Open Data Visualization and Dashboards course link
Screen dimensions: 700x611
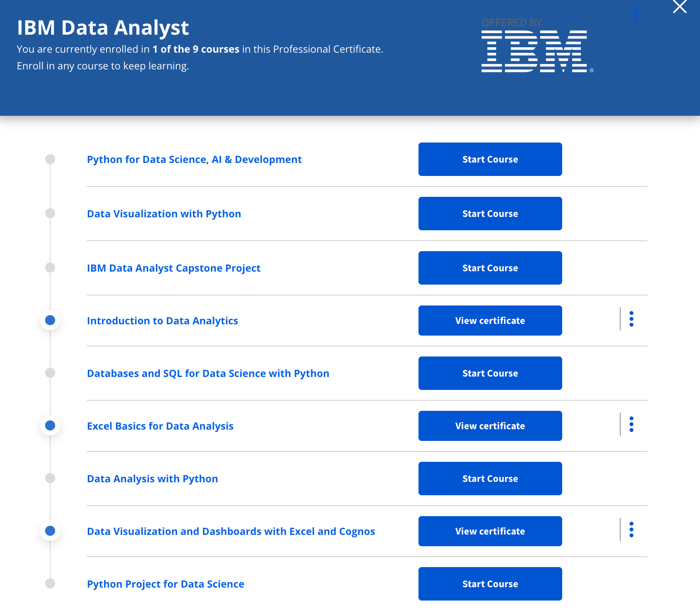pyautogui.click(x=231, y=532)
